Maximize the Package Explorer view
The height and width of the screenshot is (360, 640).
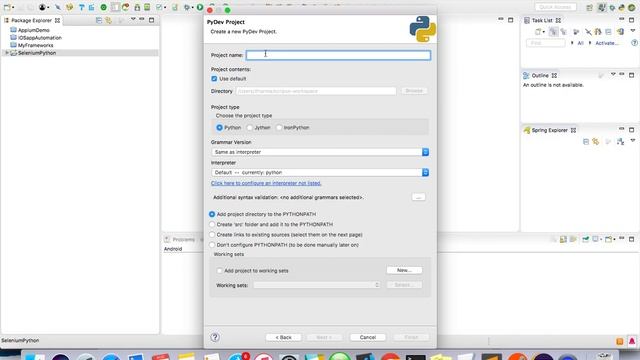[151, 20]
